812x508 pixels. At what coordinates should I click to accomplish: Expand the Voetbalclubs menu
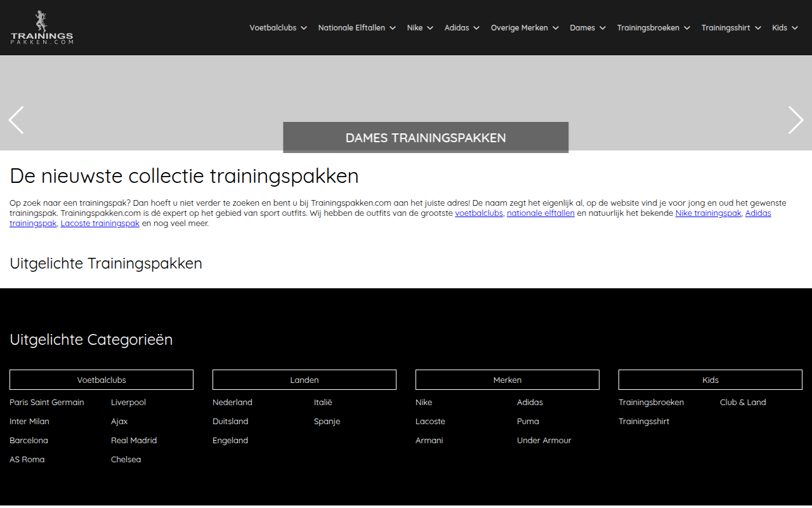click(x=278, y=28)
